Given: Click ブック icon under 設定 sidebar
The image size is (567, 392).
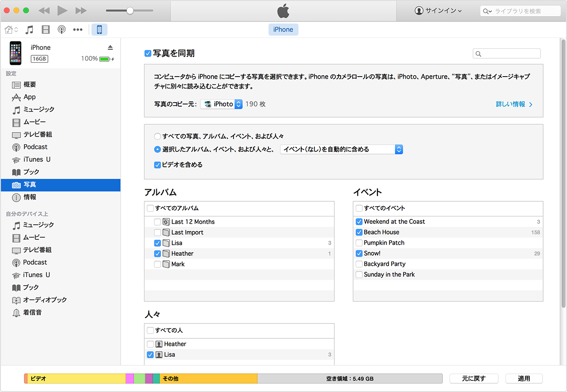Looking at the screenshot, I should coord(16,172).
